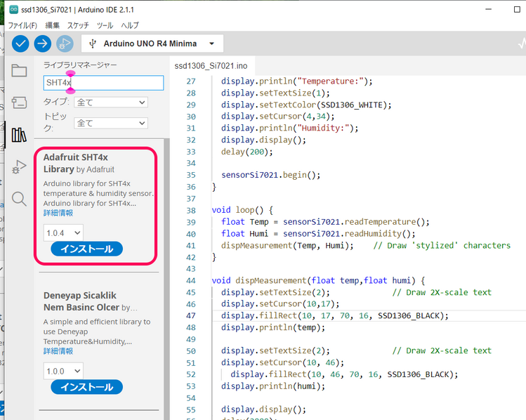This screenshot has width=526, height=420.
Task: Click the Verify sketch checkmark button
Action: pos(21,44)
